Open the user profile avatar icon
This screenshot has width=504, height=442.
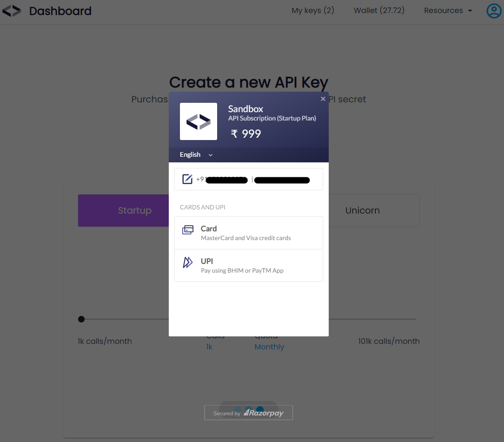[x=494, y=11]
